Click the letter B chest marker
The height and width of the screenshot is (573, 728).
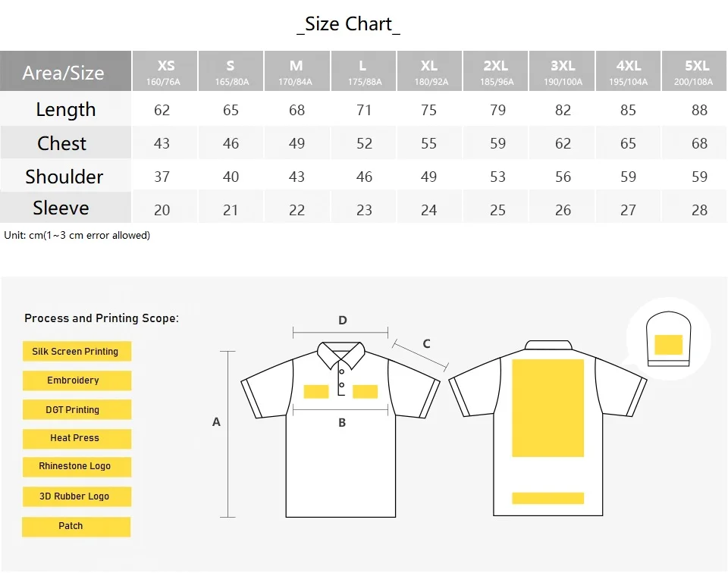342,423
